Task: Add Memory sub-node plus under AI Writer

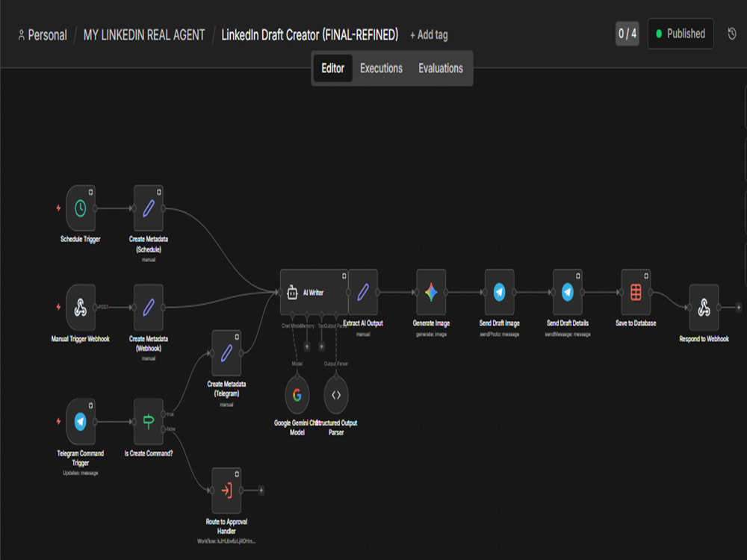Action: 307,346
